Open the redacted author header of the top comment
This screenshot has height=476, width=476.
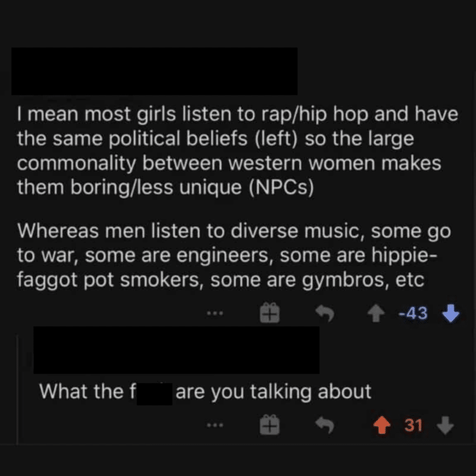coord(154,71)
